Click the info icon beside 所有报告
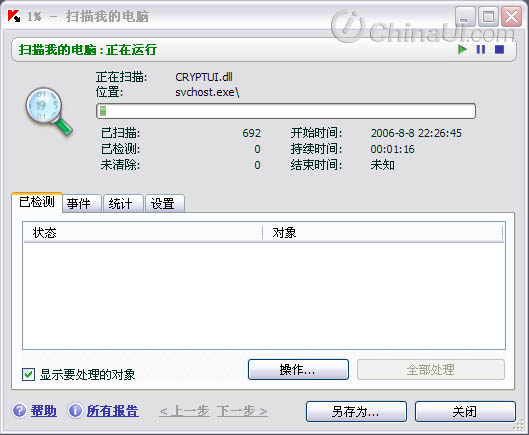Image resolution: width=529 pixels, height=435 pixels. tap(75, 410)
